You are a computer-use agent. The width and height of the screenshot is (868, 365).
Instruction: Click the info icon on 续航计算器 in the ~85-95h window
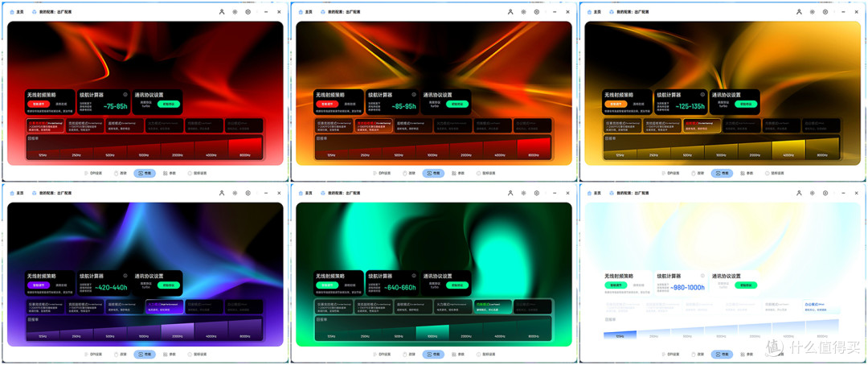414,95
